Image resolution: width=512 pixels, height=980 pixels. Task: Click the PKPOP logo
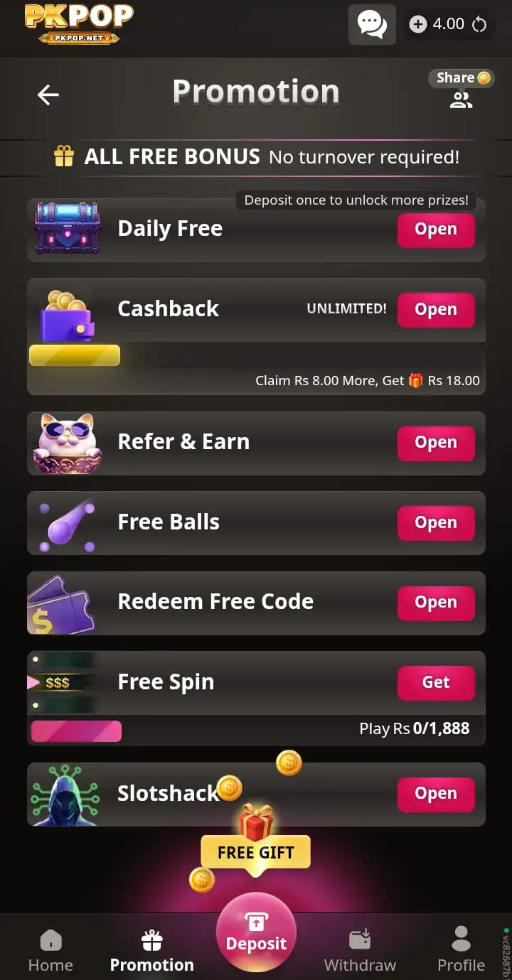coord(79,23)
